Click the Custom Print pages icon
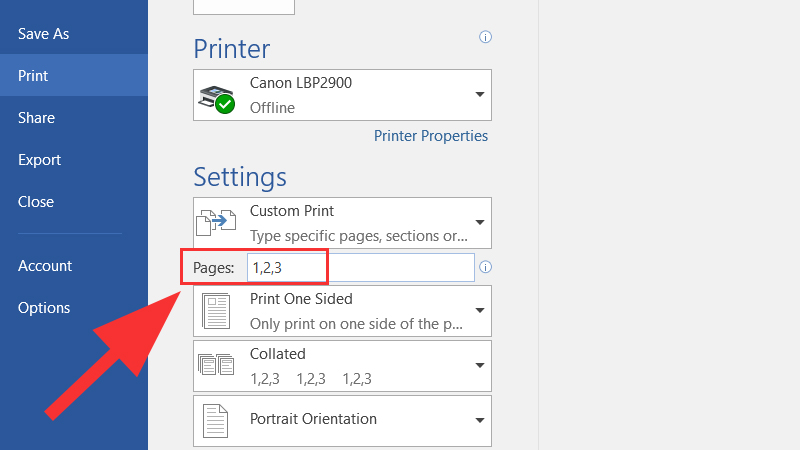800x450 pixels. [217, 222]
